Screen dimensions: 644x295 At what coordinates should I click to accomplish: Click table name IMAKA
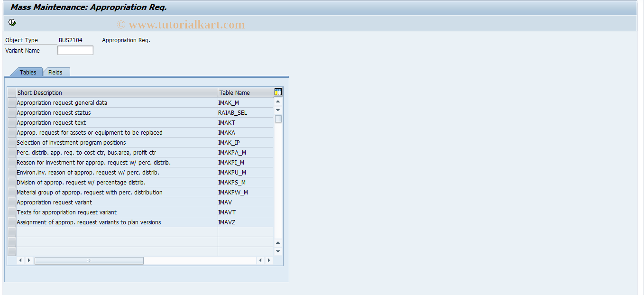(246, 132)
